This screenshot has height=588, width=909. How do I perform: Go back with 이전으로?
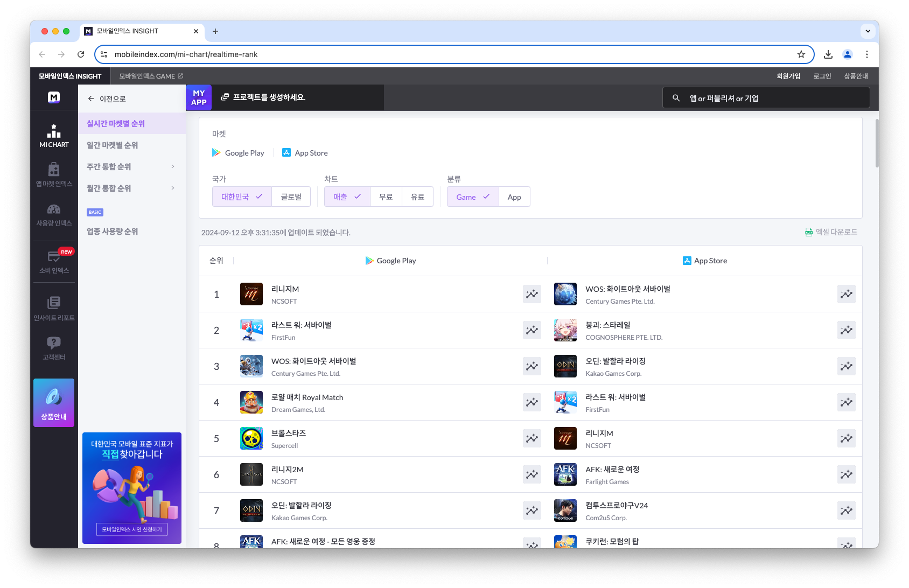click(107, 99)
